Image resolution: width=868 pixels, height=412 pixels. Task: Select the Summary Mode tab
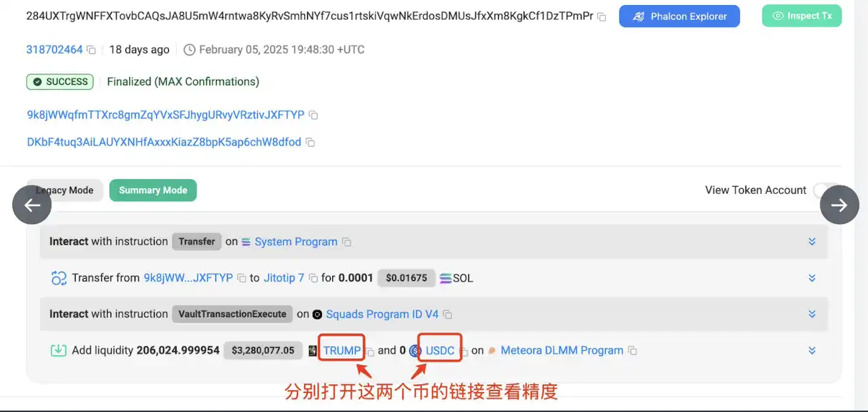click(153, 190)
